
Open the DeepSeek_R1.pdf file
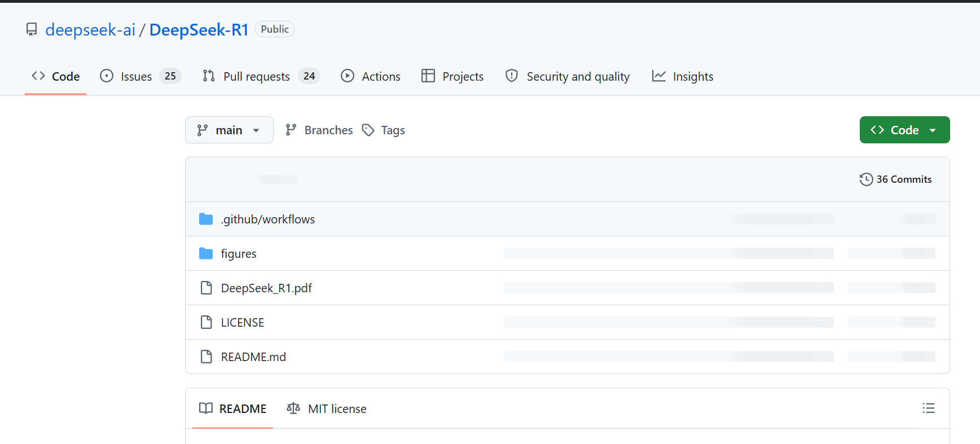tap(266, 288)
